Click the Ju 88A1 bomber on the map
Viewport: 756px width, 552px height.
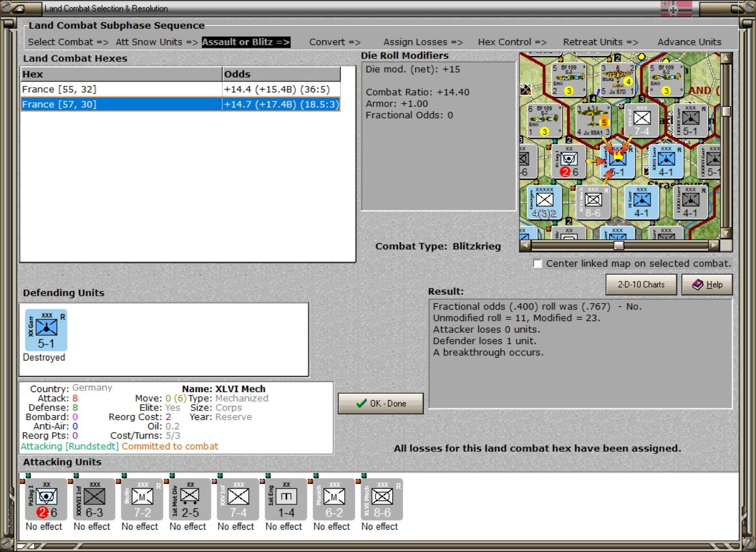[593, 121]
